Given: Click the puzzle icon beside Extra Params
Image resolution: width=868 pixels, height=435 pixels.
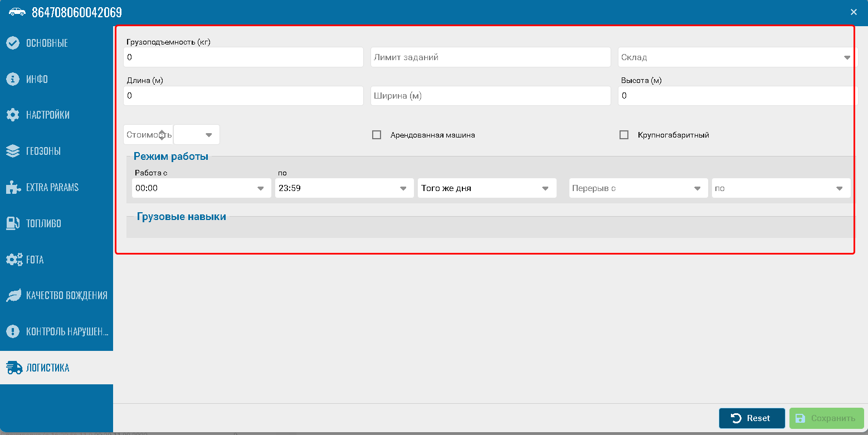Looking at the screenshot, I should tap(13, 188).
